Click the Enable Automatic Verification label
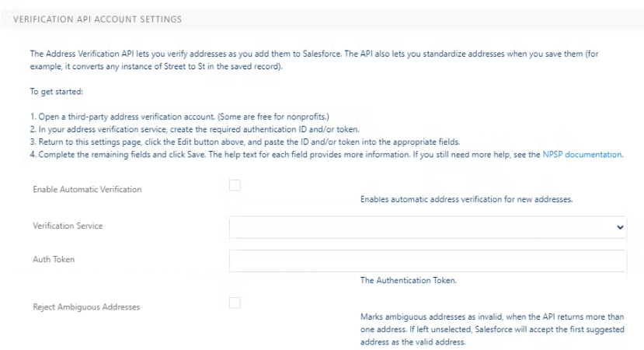The width and height of the screenshot is (644, 350). (87, 189)
